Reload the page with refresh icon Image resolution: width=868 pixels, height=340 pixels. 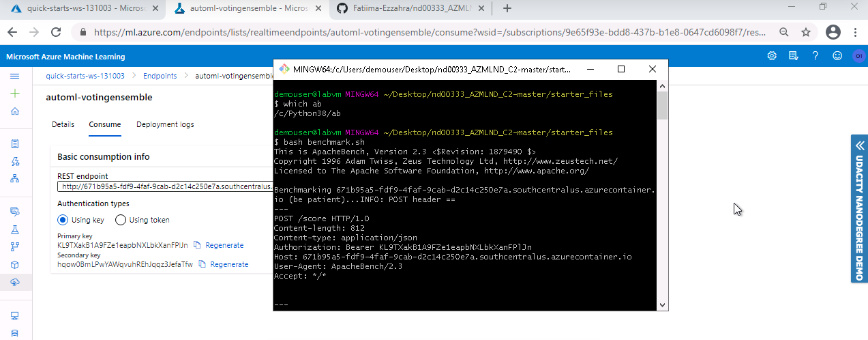click(56, 32)
